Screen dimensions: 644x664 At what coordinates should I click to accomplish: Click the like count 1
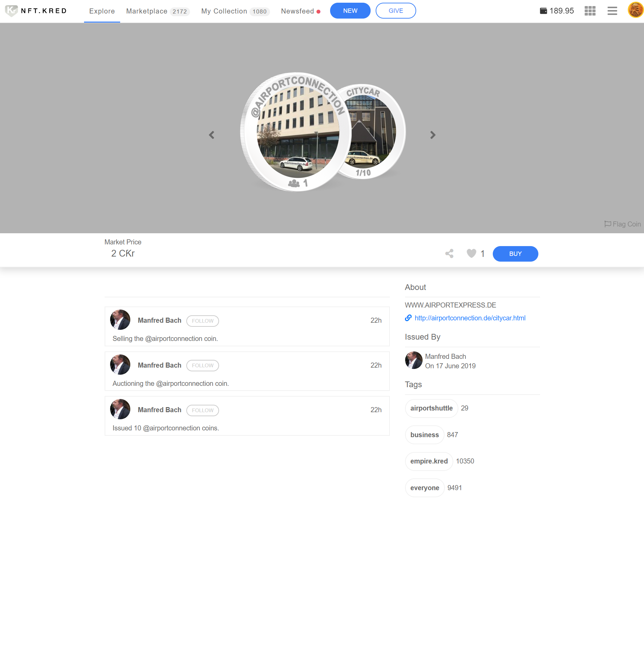coord(482,254)
